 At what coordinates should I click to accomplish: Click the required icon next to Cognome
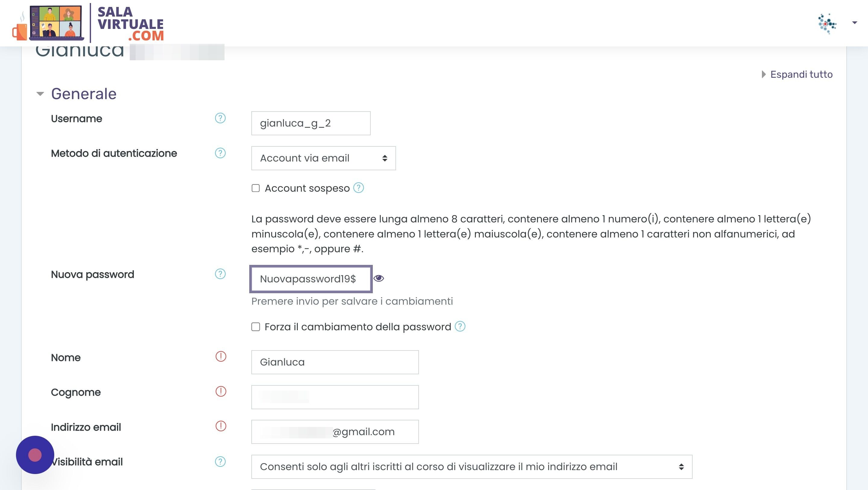221,391
